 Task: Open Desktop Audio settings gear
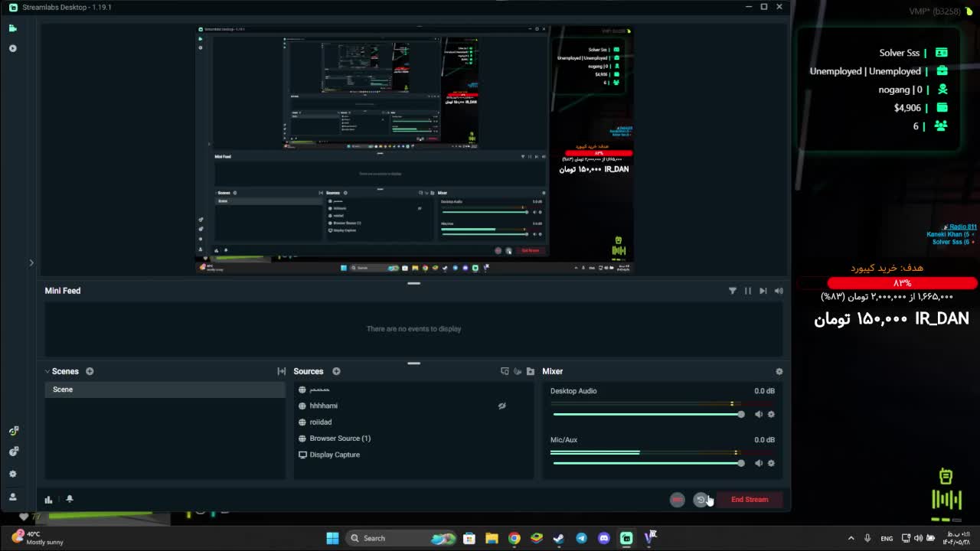771,414
